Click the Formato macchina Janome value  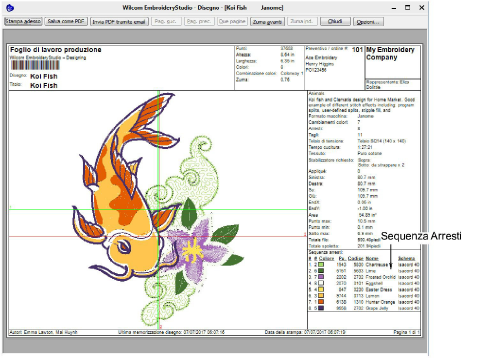366,116
